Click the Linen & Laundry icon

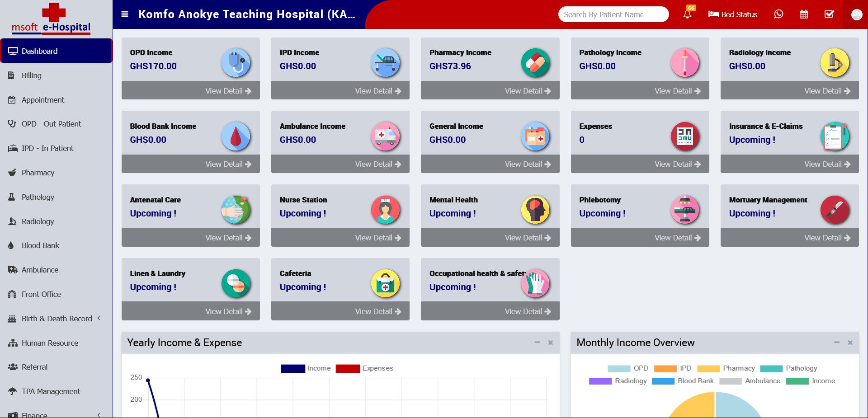236,283
